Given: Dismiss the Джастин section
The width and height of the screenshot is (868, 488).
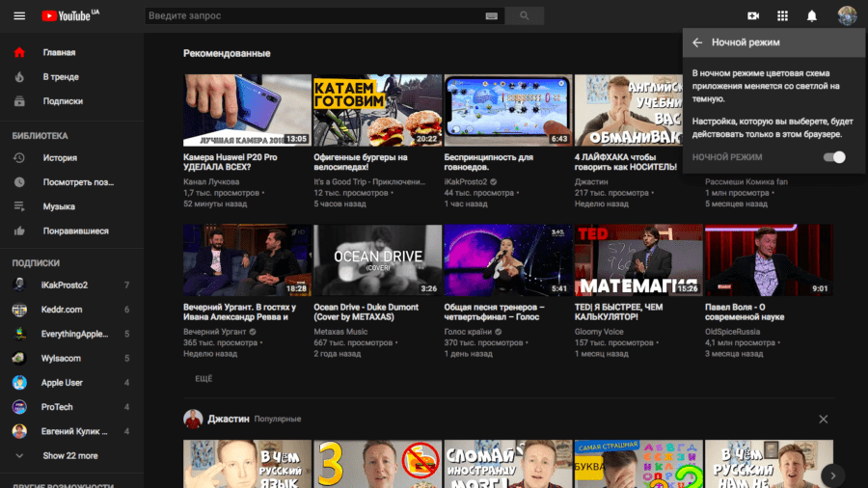Looking at the screenshot, I should click(x=823, y=419).
